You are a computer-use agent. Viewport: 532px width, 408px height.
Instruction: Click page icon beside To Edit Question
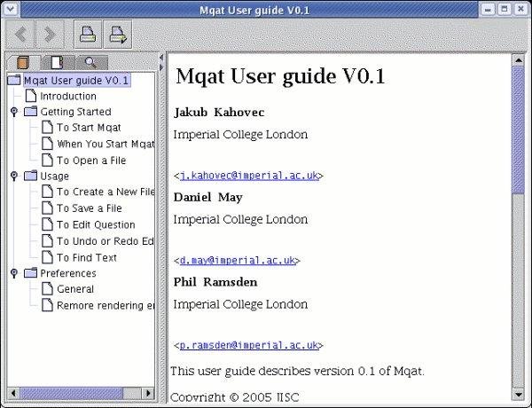pyautogui.click(x=47, y=224)
